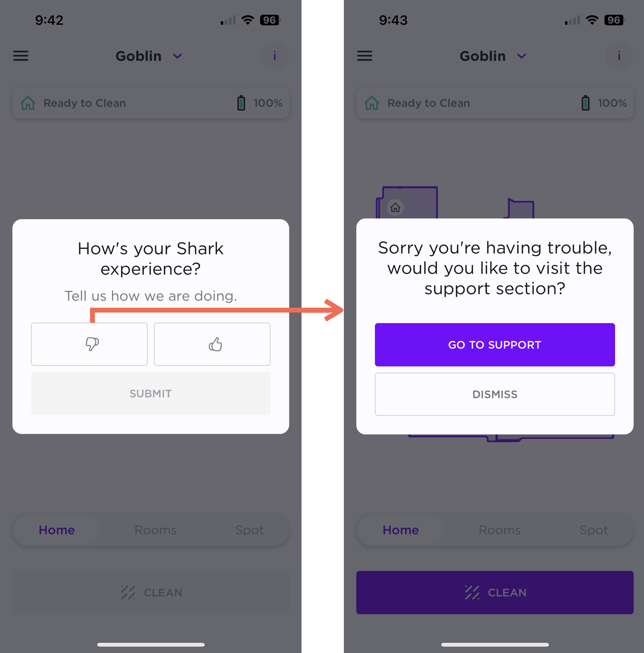Image resolution: width=644 pixels, height=653 pixels.
Task: Tap the home dock icon on map
Action: (x=396, y=208)
